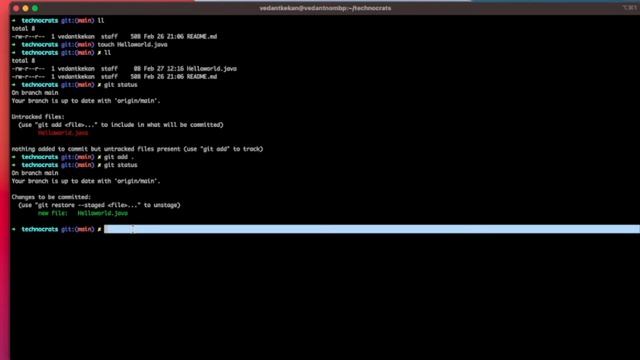Click the pane shortcut indicator in title bar corner
This screenshot has width=640, height=360.
629,8
